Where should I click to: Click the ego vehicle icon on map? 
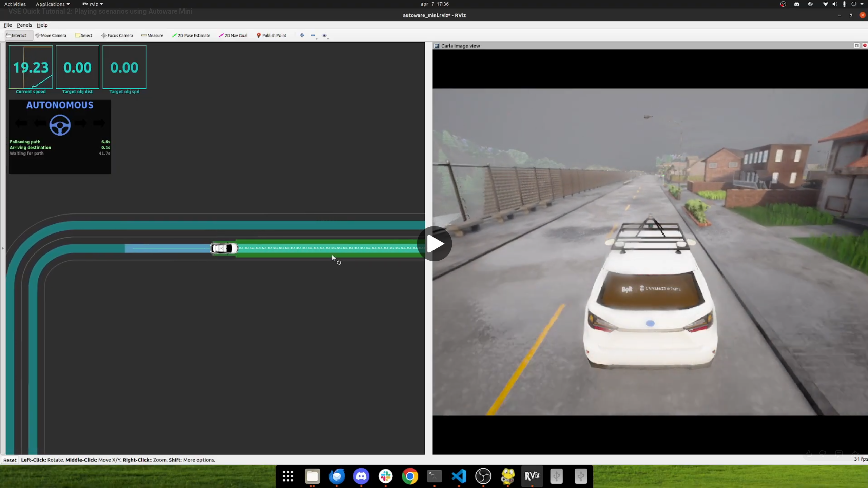coord(224,248)
